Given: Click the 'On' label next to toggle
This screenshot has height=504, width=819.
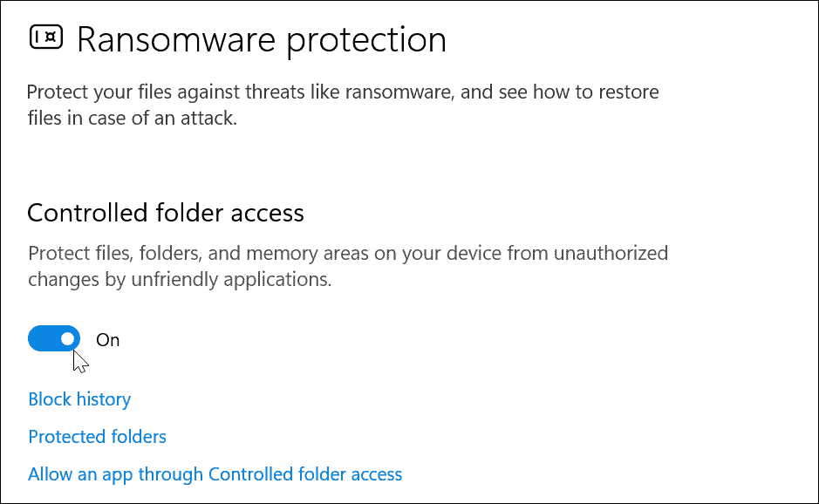Looking at the screenshot, I should click(108, 339).
